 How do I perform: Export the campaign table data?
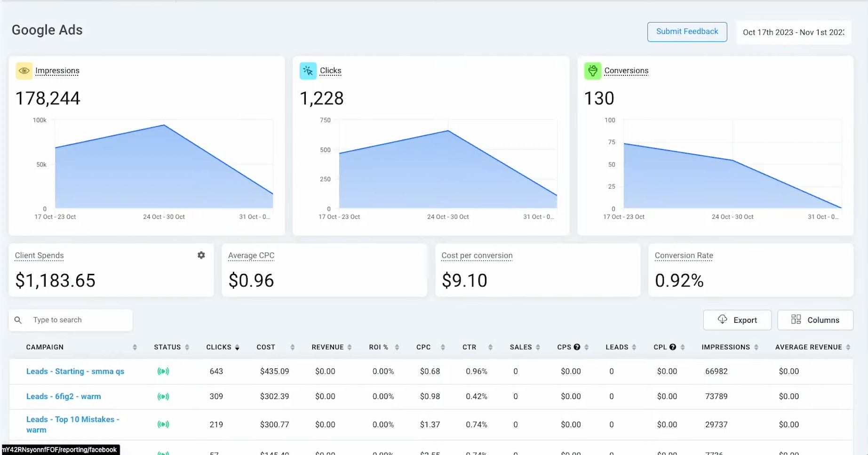tap(737, 320)
